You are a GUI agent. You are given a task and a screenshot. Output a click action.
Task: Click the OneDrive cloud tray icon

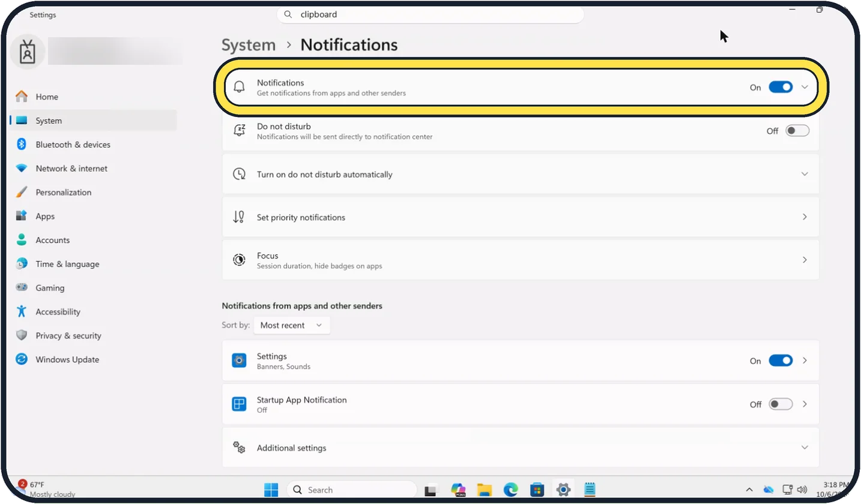click(769, 490)
